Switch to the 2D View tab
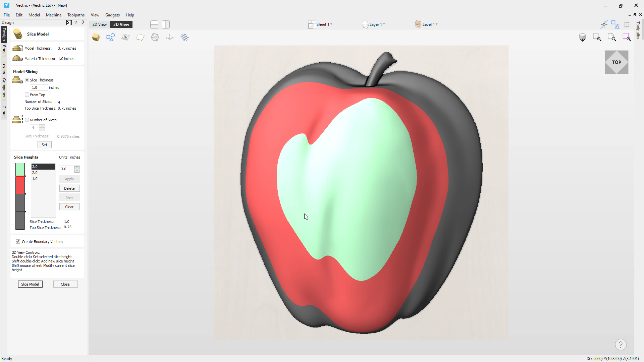Screen dimensions: 644x362 click(100, 24)
